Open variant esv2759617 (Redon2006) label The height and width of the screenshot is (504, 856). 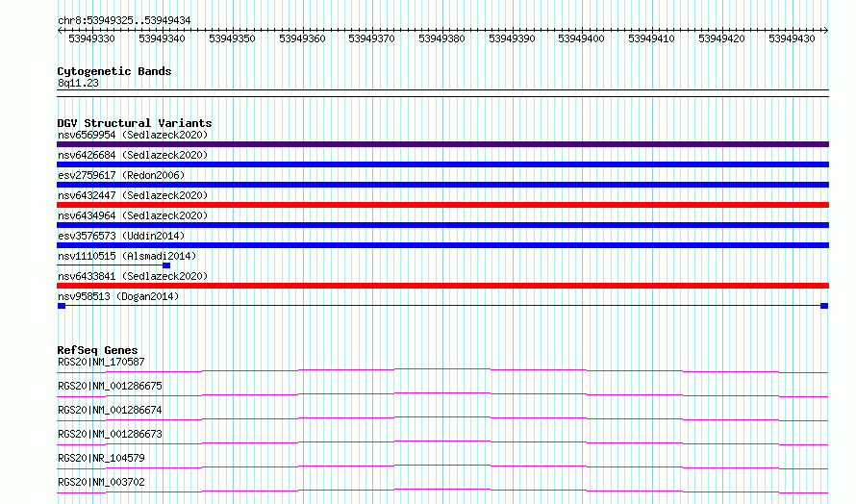tap(121, 175)
